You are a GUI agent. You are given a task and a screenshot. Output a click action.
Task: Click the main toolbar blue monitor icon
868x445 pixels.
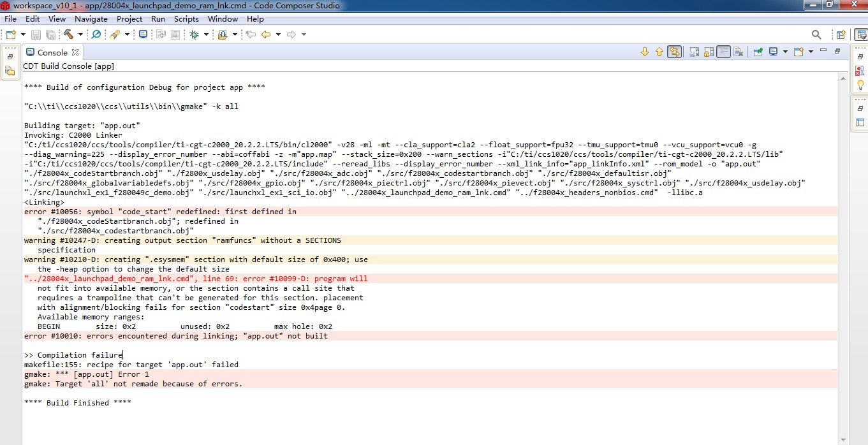coord(143,34)
